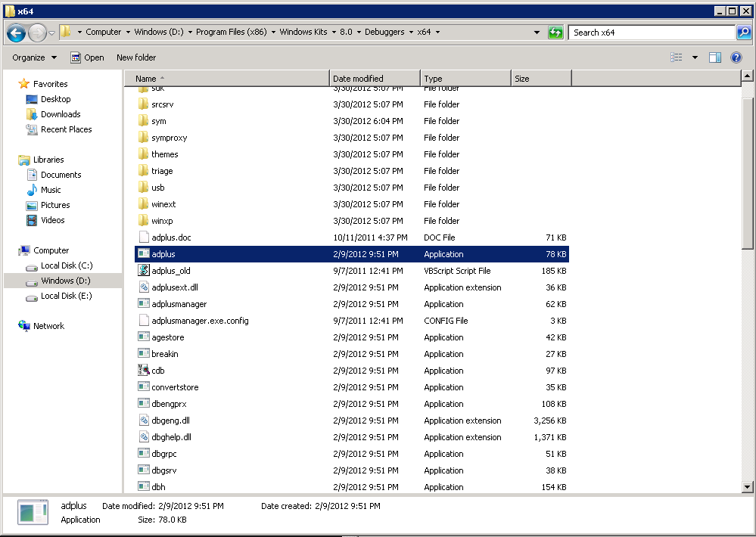Click the srcsrv folder icon
756x537 pixels.
(x=143, y=104)
